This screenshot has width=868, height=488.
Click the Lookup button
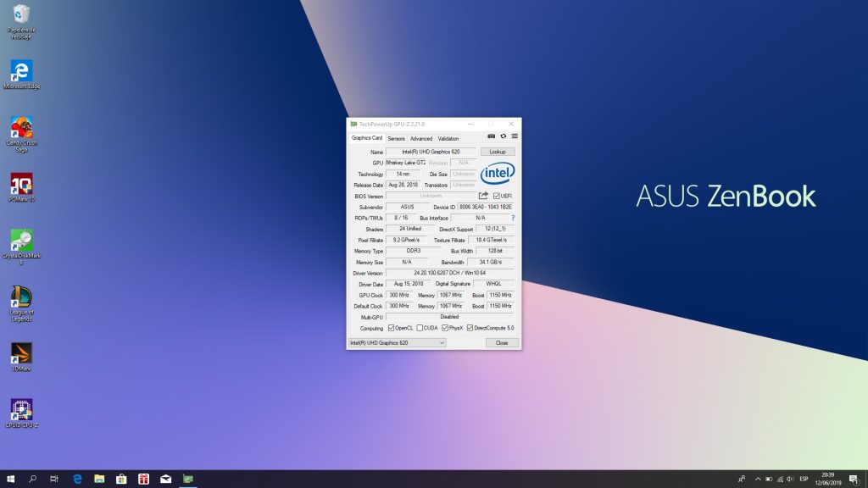(x=498, y=152)
